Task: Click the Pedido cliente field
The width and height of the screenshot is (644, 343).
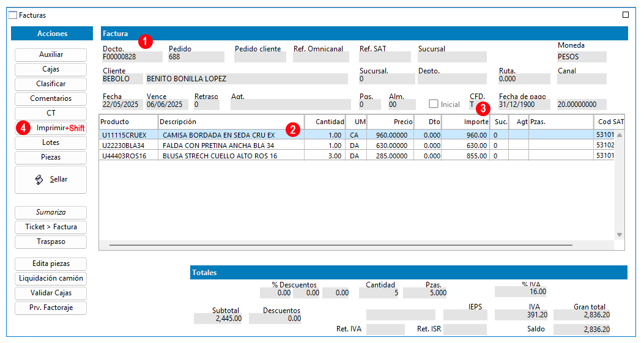Action: coord(260,57)
